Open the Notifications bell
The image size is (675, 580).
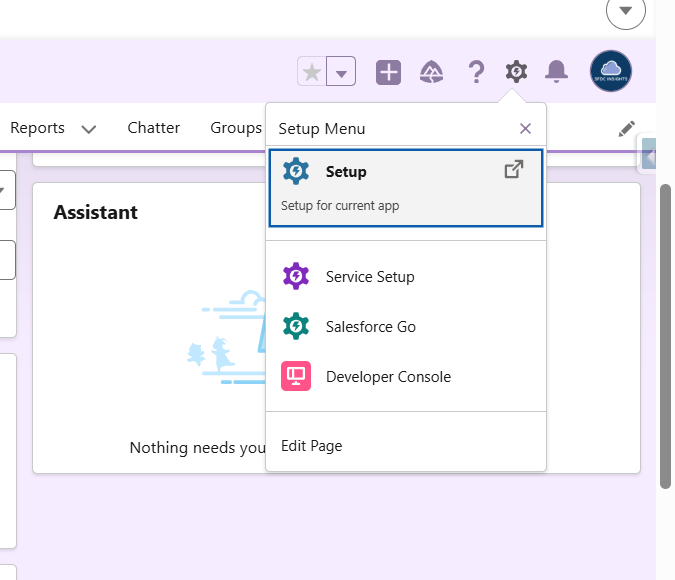(x=556, y=72)
